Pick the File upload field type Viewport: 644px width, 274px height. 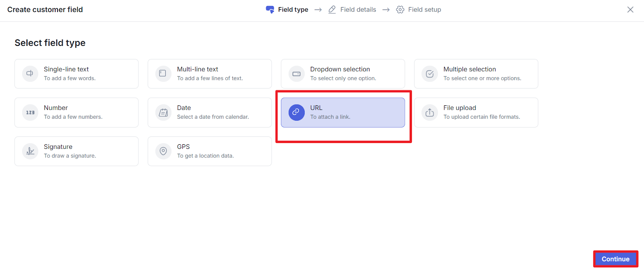[x=476, y=113]
